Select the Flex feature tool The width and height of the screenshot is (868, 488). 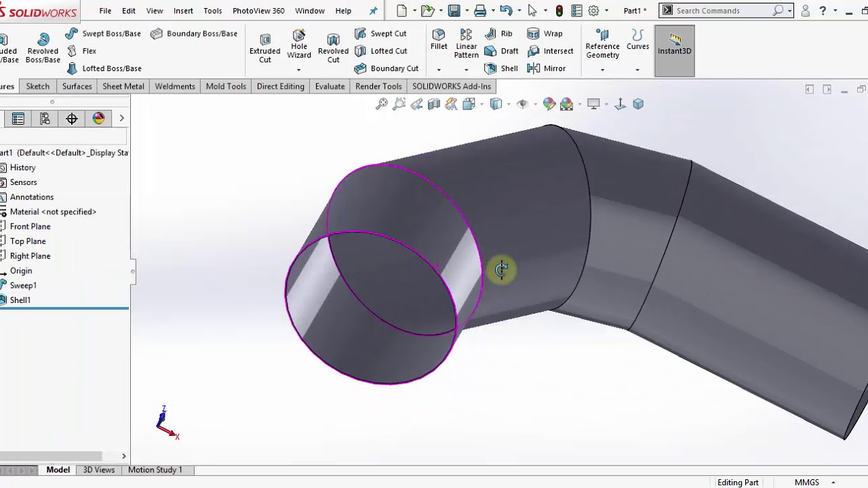click(82, 51)
